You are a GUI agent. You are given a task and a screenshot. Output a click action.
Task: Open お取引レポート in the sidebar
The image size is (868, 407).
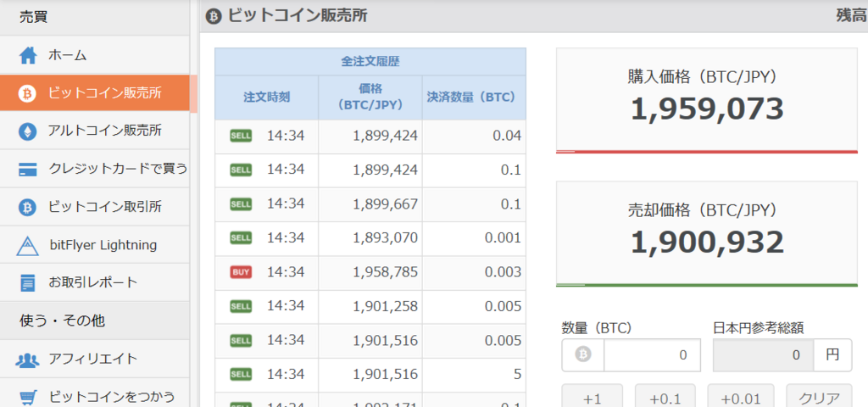(95, 282)
